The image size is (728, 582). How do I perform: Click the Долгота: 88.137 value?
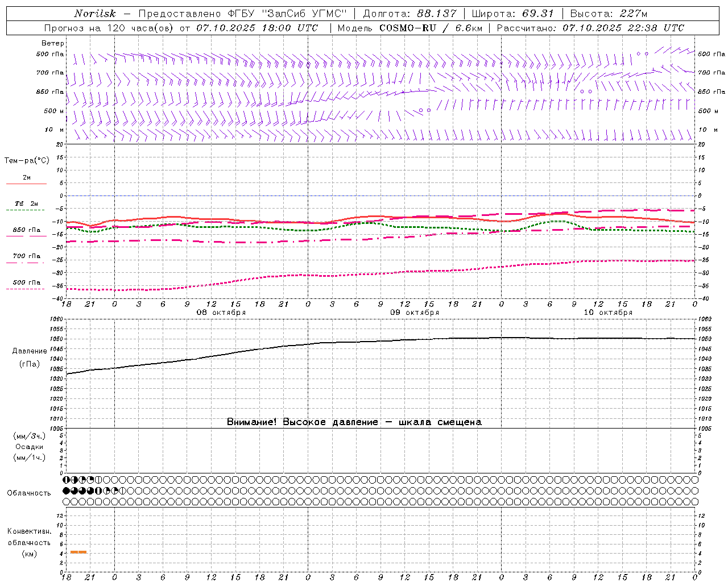coord(409,14)
